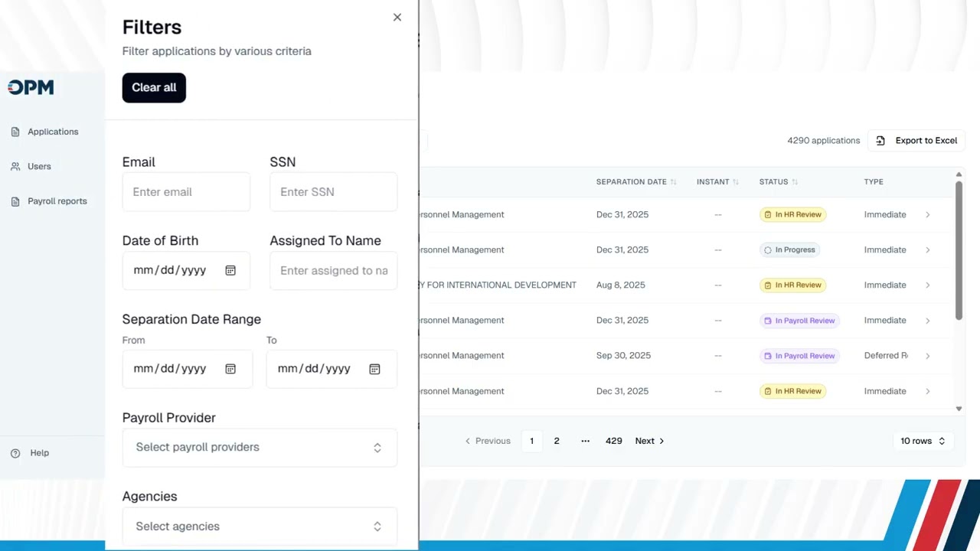The height and width of the screenshot is (551, 980).
Task: Open the 10 rows per page dropdown
Action: coord(923,442)
